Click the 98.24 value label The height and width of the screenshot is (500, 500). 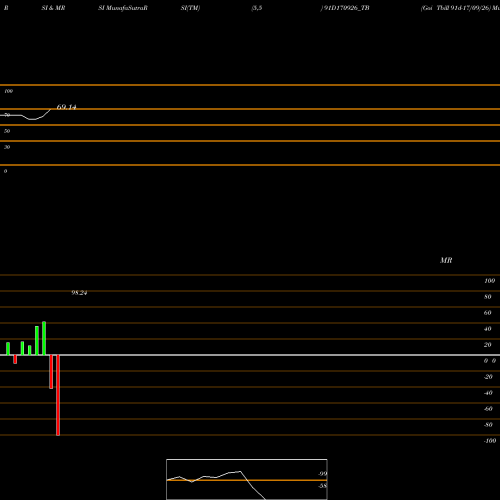(79, 293)
